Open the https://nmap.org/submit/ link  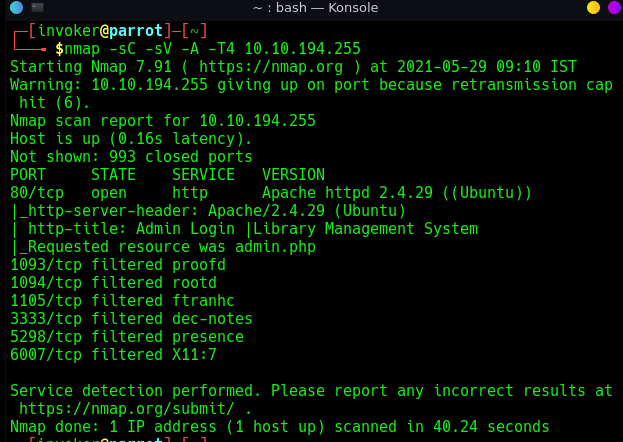[x=127, y=409]
